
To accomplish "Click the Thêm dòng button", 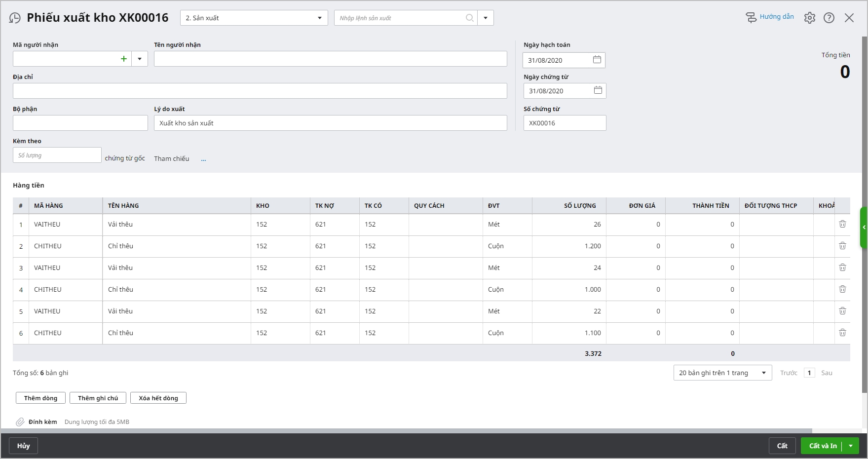I will click(40, 398).
